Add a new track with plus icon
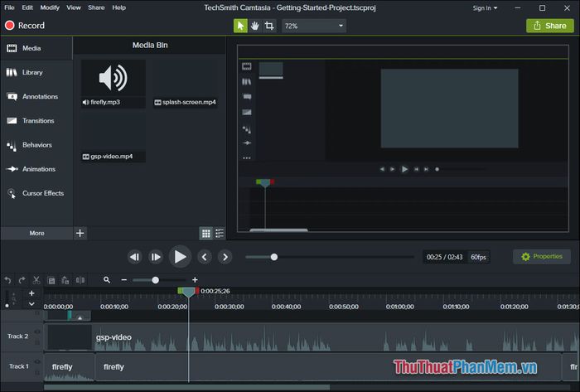580x392 pixels. point(31,293)
